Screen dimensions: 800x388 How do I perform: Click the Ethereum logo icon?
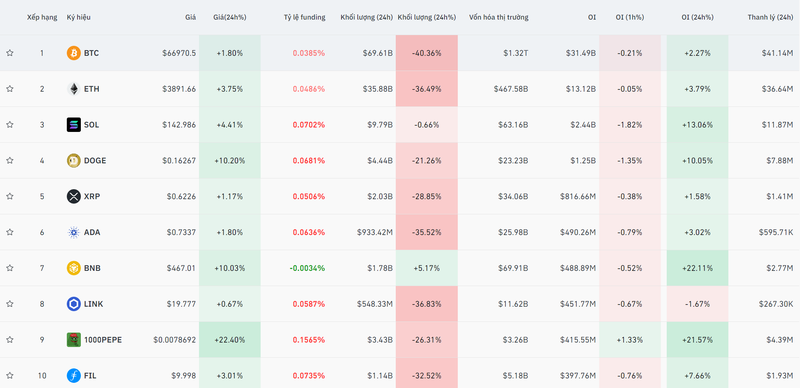click(73, 89)
